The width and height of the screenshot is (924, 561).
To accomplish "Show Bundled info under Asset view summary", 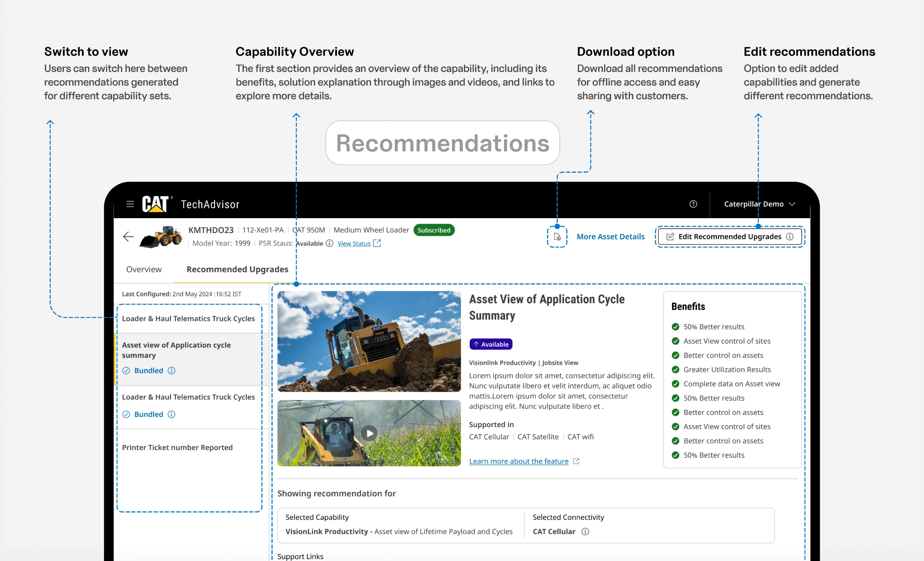I will (x=171, y=371).
